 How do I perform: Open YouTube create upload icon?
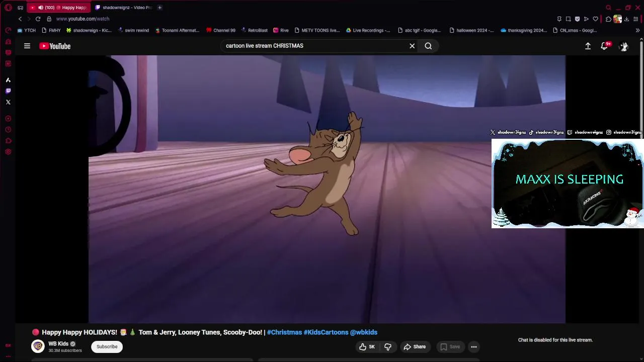tap(588, 46)
